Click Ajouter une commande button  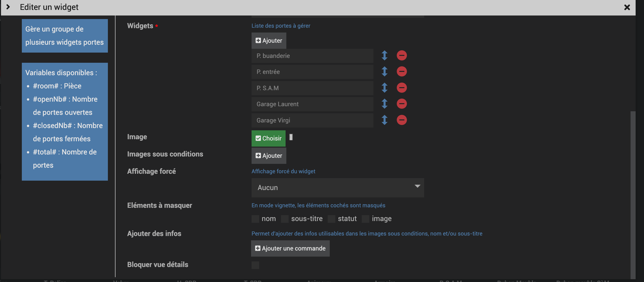290,248
